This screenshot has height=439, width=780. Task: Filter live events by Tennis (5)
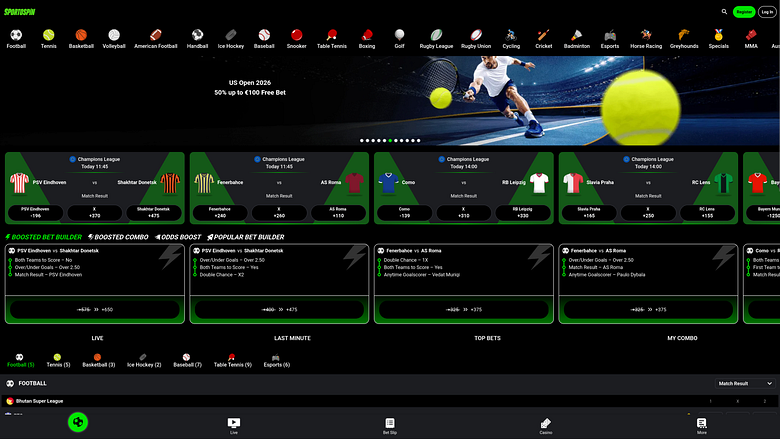point(58,360)
